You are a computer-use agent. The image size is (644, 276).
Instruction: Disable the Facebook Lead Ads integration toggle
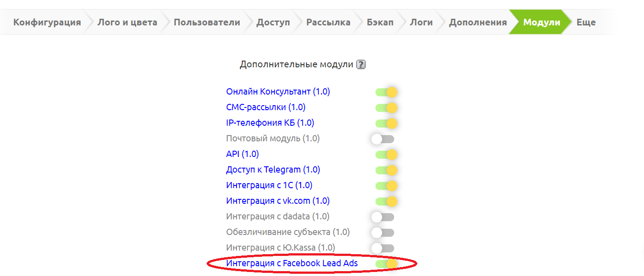(386, 264)
